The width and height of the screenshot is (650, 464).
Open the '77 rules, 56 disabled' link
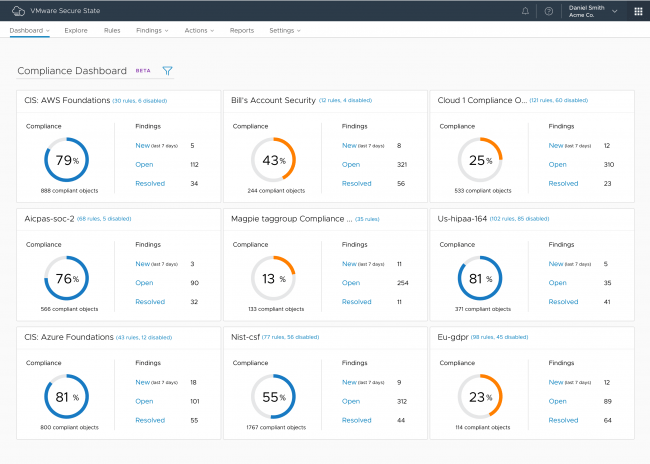[290, 337]
